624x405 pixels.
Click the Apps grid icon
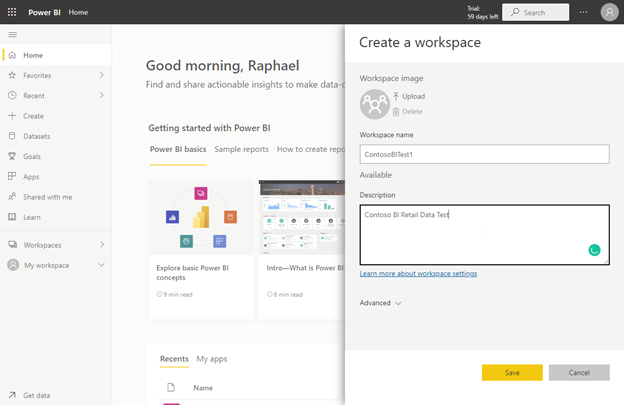[12, 176]
